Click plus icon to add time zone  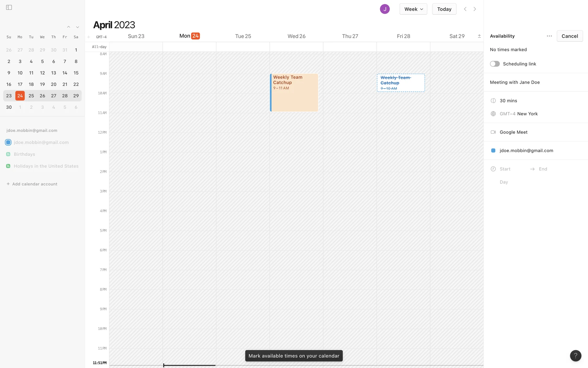point(89,37)
